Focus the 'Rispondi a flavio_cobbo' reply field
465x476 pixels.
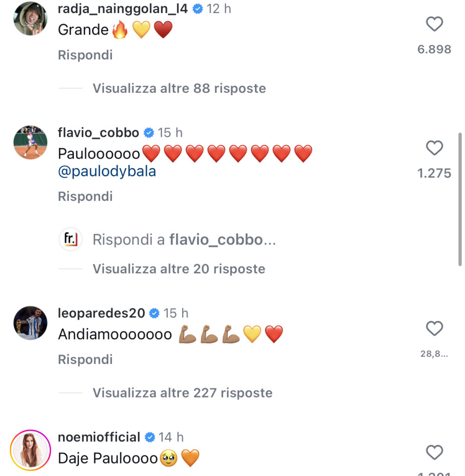point(184,239)
